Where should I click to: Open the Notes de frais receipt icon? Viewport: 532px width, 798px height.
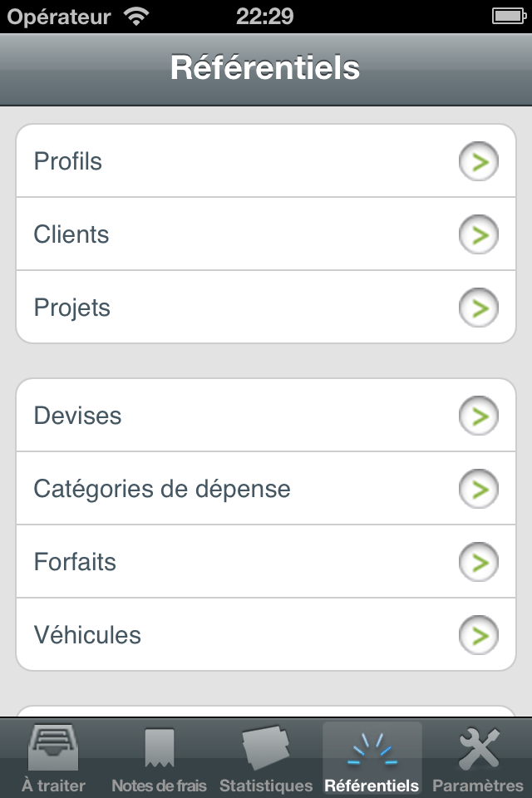[159, 748]
